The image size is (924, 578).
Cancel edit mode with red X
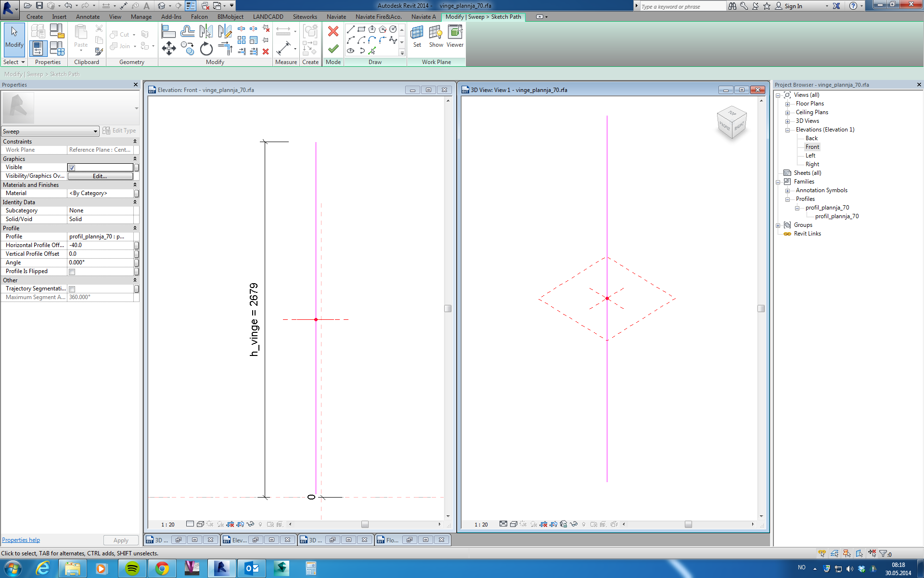[x=333, y=31]
